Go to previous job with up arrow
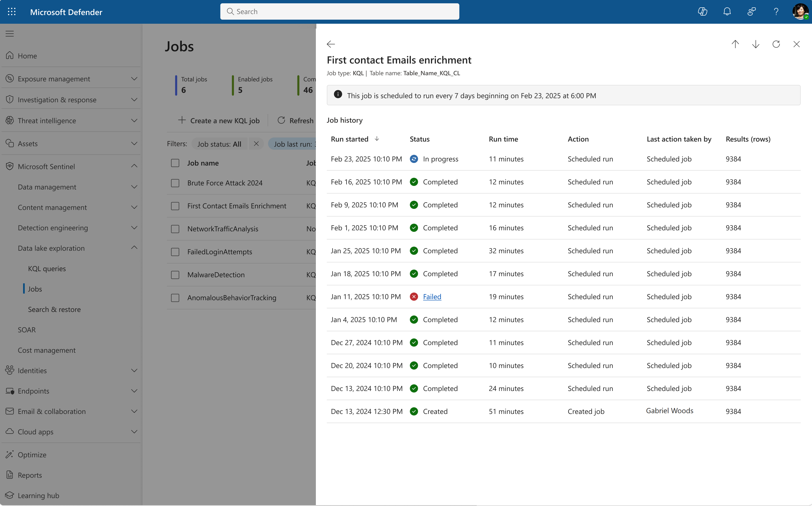 [x=735, y=44]
